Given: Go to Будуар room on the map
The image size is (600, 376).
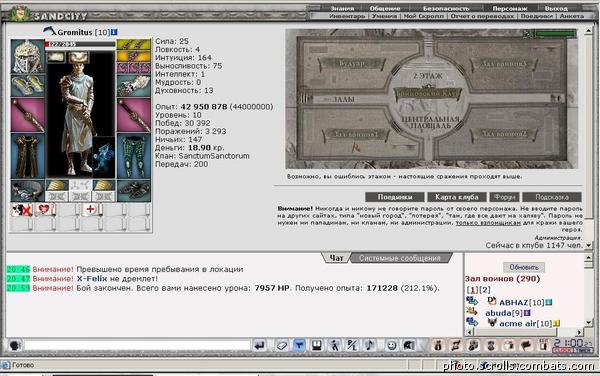Looking at the screenshot, I should 352,63.
